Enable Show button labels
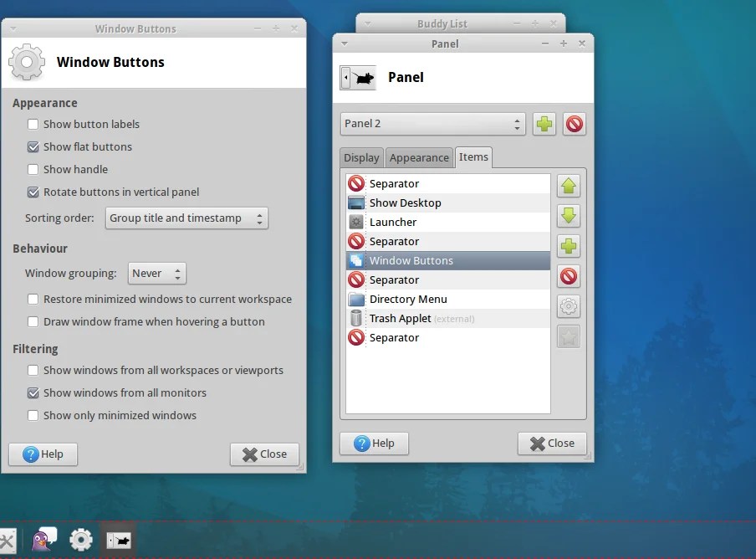The width and height of the screenshot is (756, 559). (x=33, y=123)
